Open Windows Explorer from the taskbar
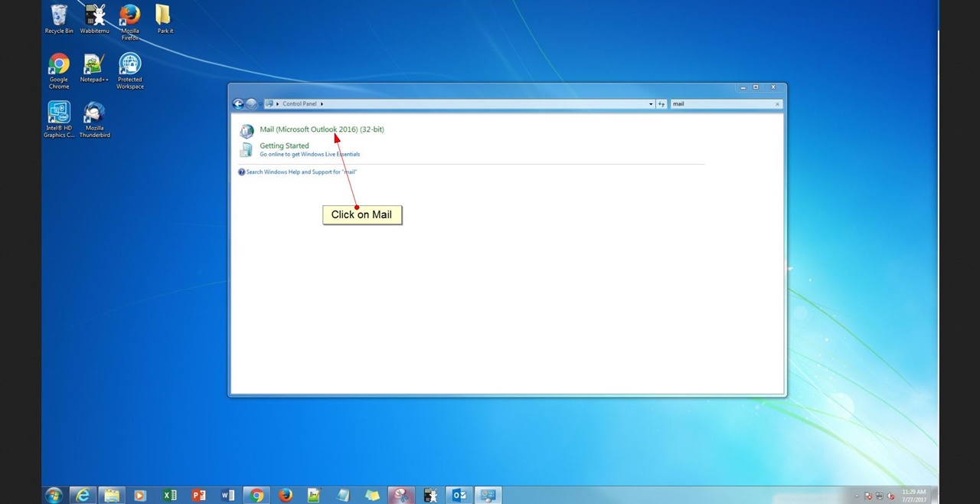 point(112,495)
